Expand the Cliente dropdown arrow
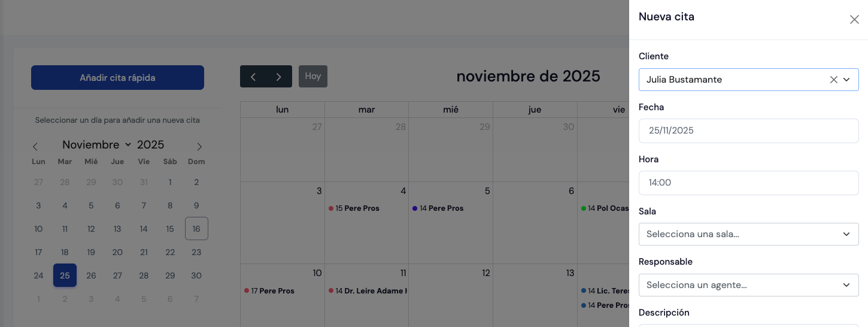The width and height of the screenshot is (868, 327). (846, 80)
